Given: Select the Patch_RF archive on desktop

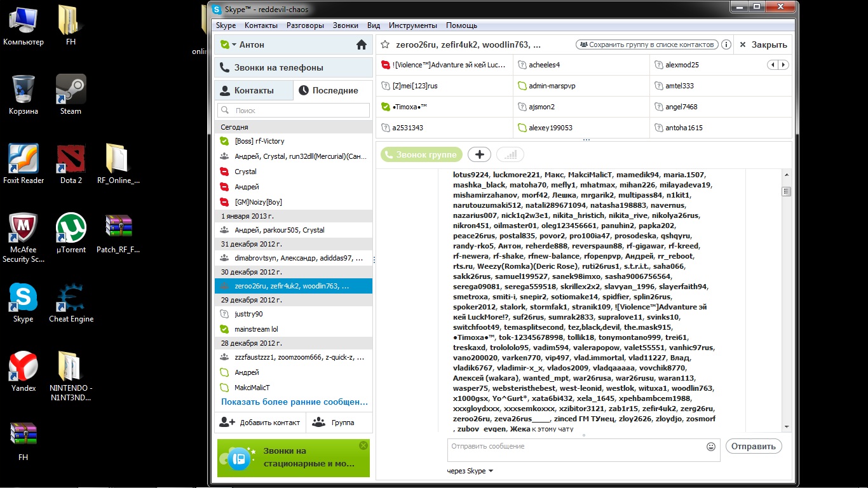Looking at the screenshot, I should [x=118, y=233].
